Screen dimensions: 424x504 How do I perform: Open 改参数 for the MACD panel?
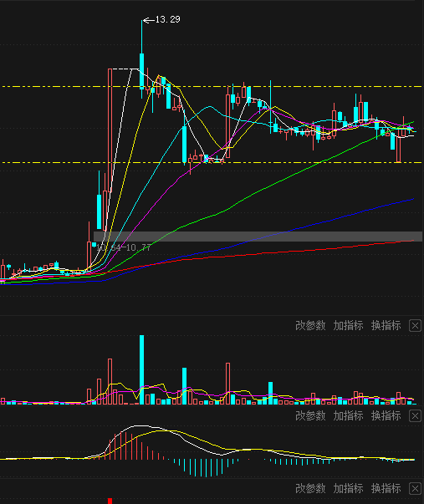310,416
